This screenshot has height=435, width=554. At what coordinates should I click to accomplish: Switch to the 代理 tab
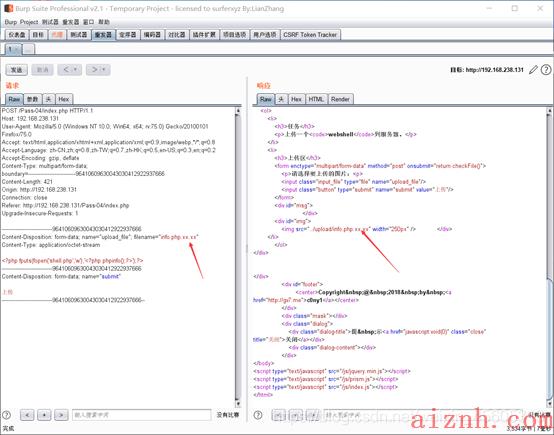pos(57,35)
